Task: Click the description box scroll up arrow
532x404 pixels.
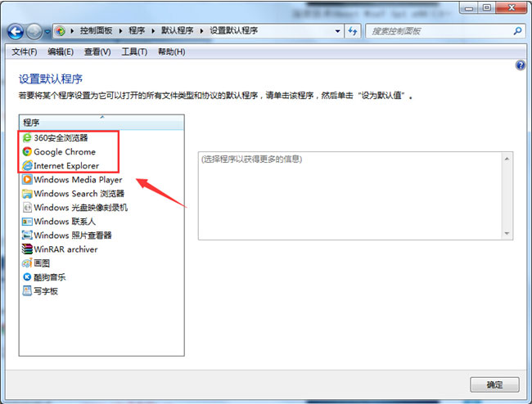Action: (x=507, y=159)
